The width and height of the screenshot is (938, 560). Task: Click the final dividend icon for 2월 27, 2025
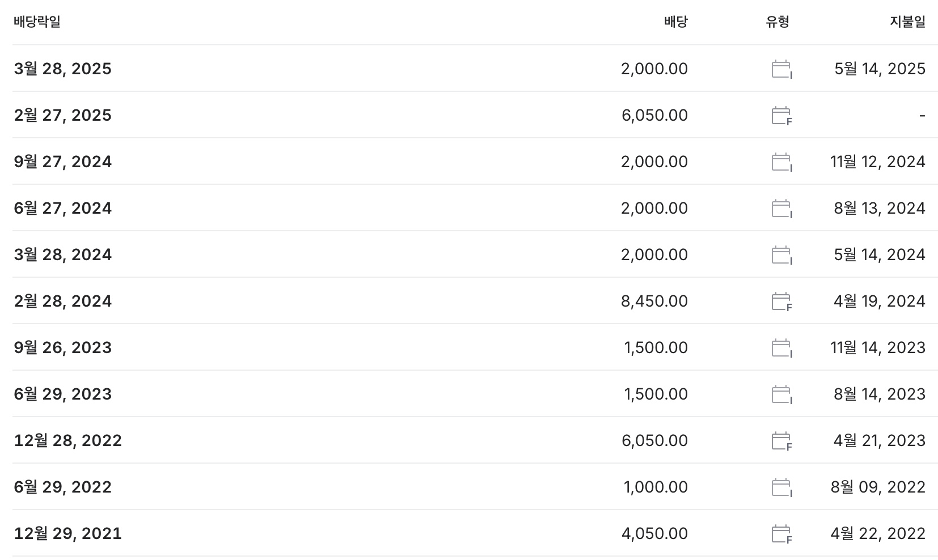pyautogui.click(x=781, y=116)
